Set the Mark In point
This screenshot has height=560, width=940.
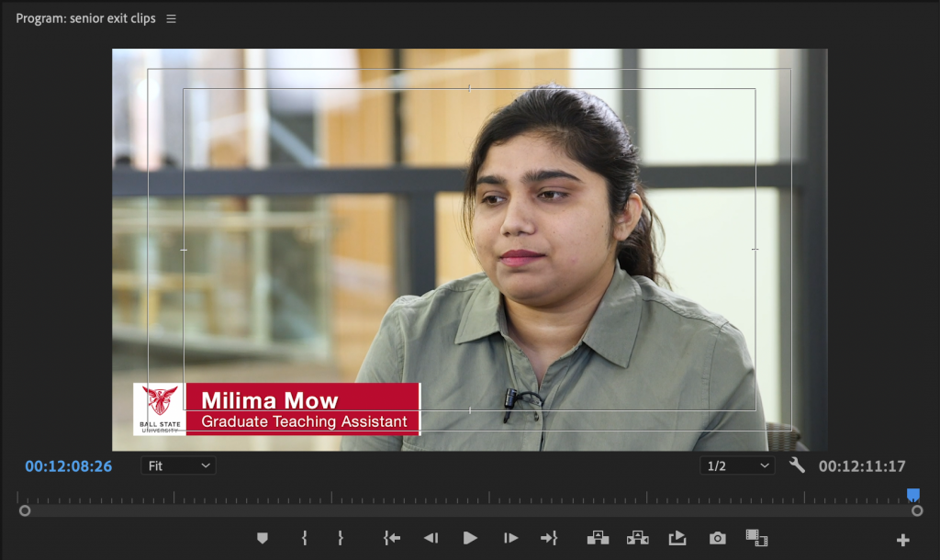click(305, 538)
